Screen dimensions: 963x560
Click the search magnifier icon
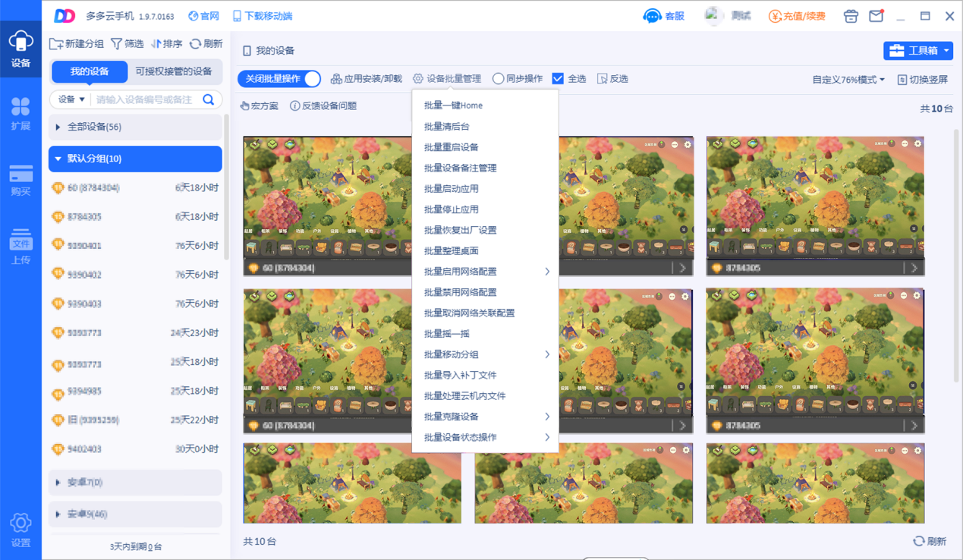[209, 99]
